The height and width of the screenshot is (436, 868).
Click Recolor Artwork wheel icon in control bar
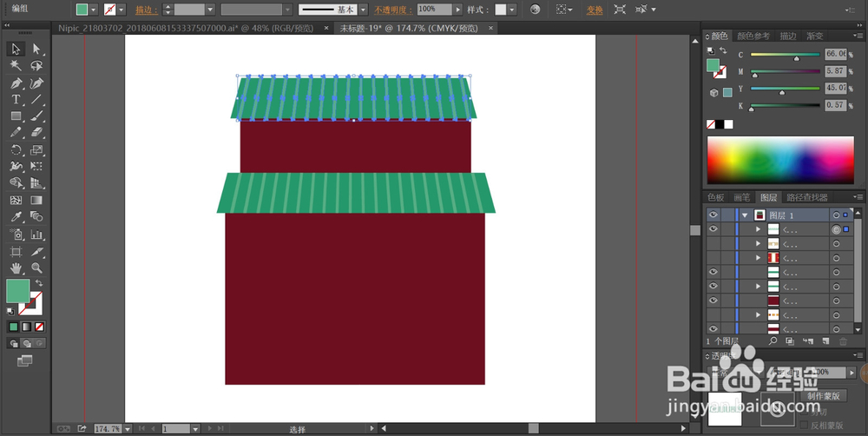[535, 10]
